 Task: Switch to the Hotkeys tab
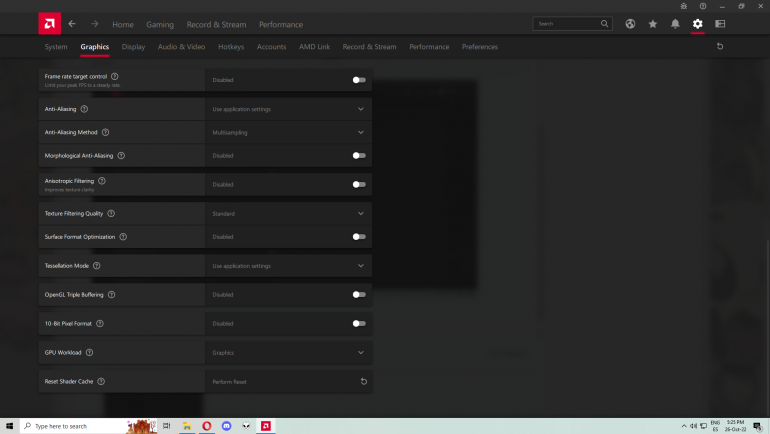coord(231,47)
